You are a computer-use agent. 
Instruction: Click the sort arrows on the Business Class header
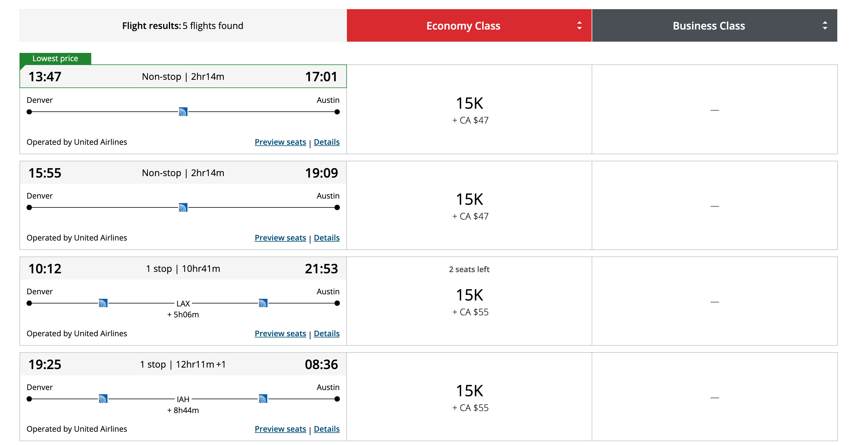click(x=825, y=25)
